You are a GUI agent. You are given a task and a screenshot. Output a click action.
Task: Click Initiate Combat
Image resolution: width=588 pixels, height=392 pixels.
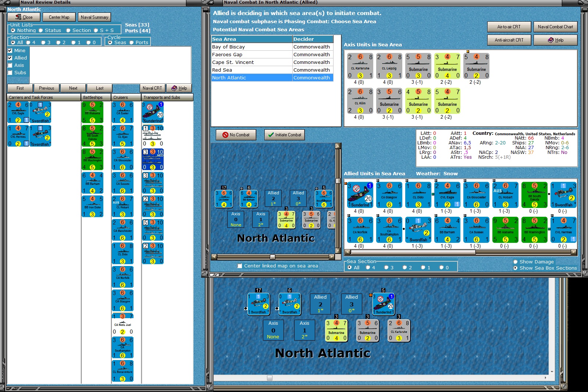tap(285, 135)
